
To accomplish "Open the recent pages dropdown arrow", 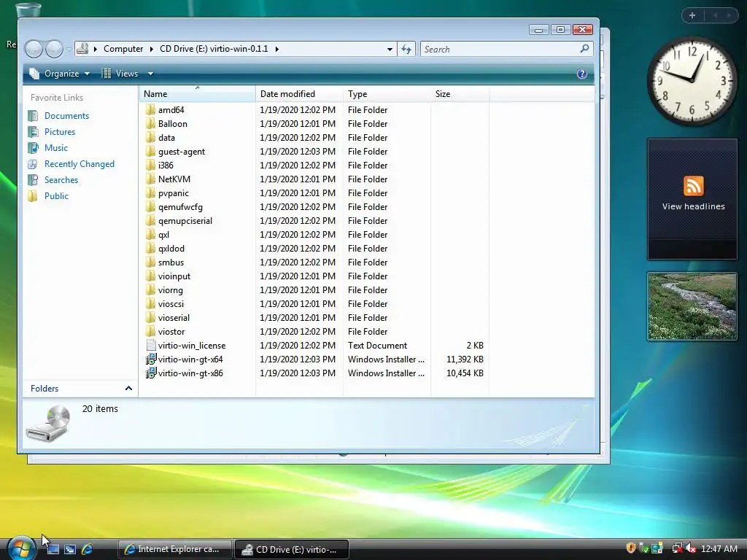I will (69, 49).
